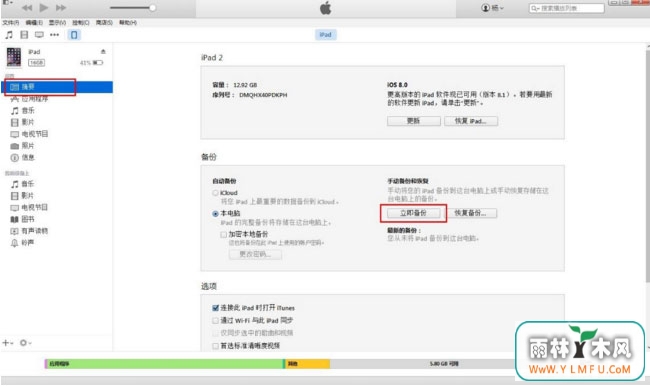Choose the 本电脑 backup radio option
The width and height of the screenshot is (650, 386).
(x=215, y=214)
